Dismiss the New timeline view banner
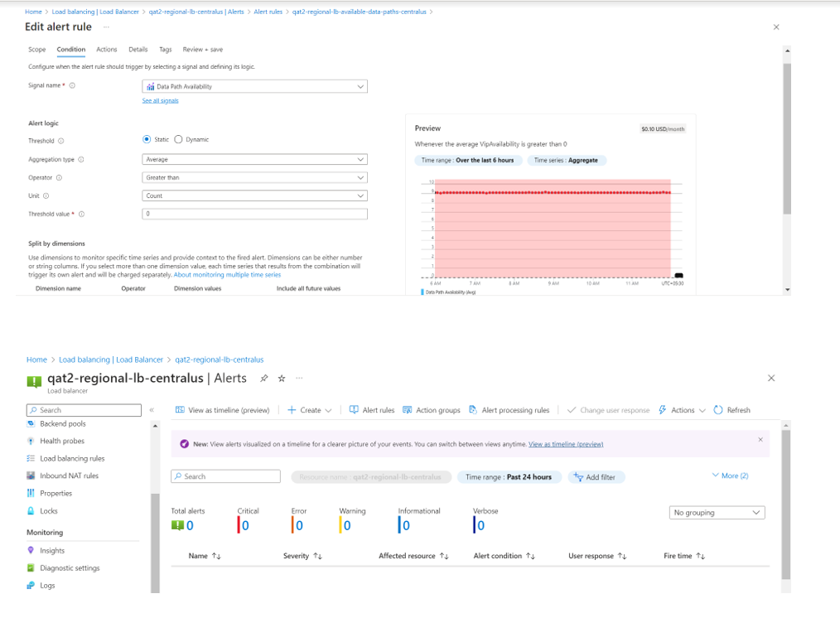Viewport: 840px width, 618px height. click(760, 440)
